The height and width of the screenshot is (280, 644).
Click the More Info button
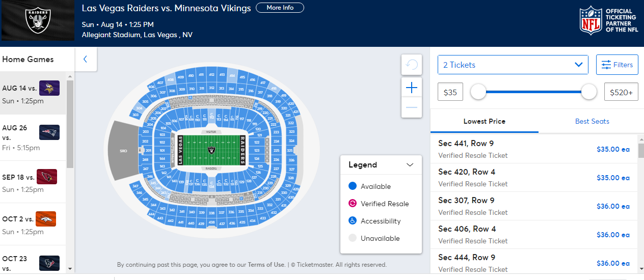coord(280,8)
